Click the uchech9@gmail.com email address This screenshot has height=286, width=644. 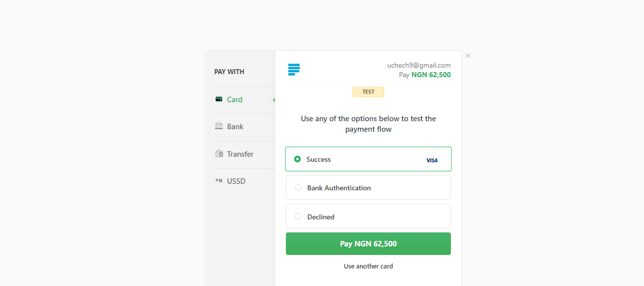click(x=419, y=65)
